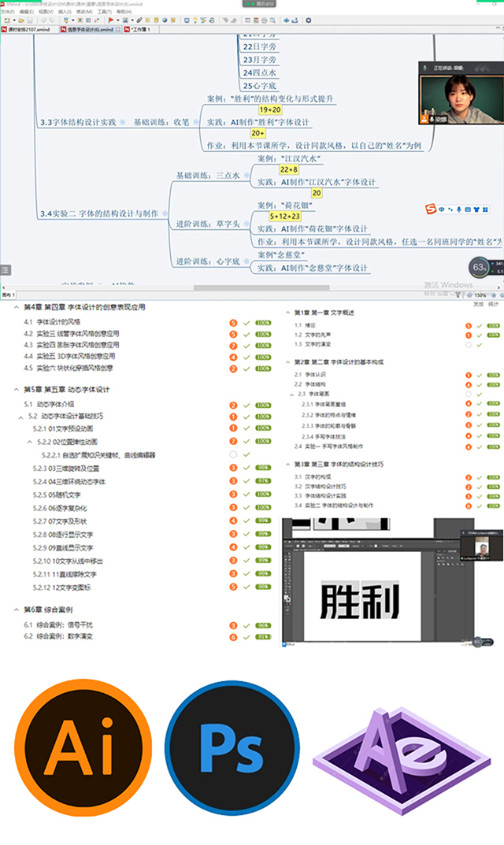Click the Illustrator Ai logo

pos(83,747)
